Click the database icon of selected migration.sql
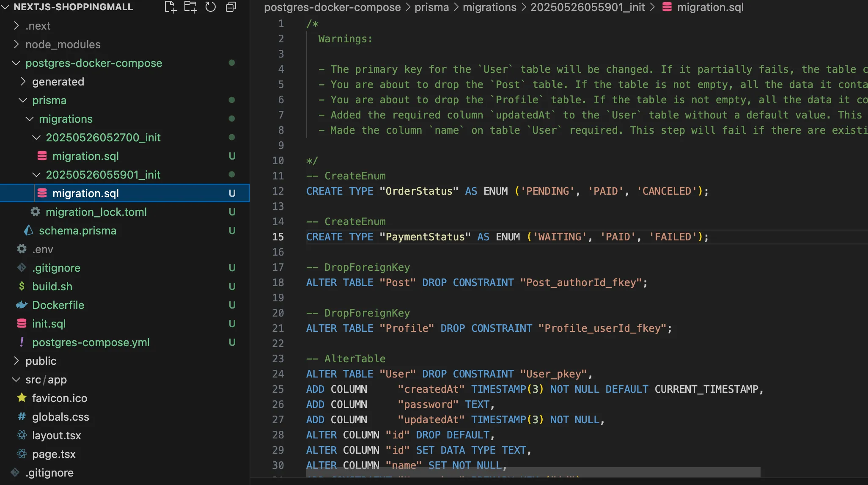Image resolution: width=868 pixels, height=485 pixels. coord(42,193)
